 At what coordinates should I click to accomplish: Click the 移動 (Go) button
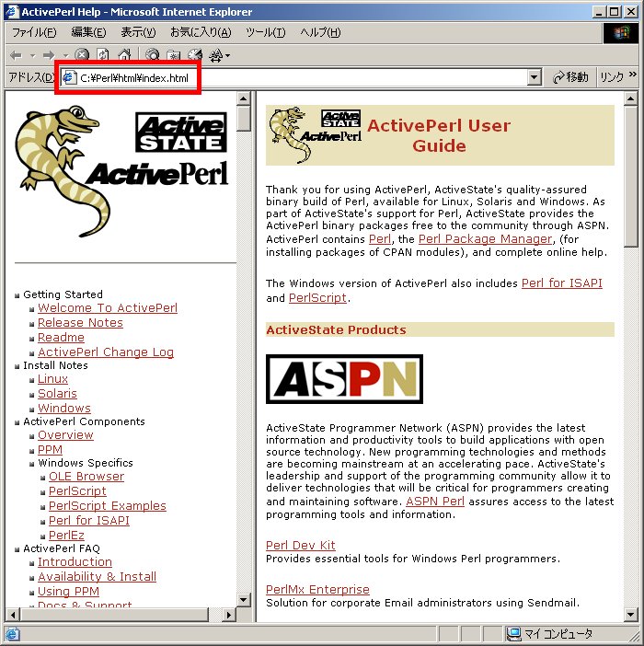tap(570, 77)
